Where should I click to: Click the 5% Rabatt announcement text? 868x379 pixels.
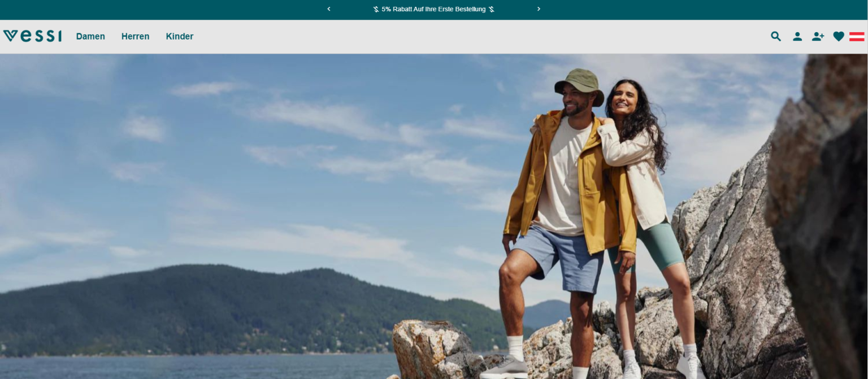(x=433, y=9)
